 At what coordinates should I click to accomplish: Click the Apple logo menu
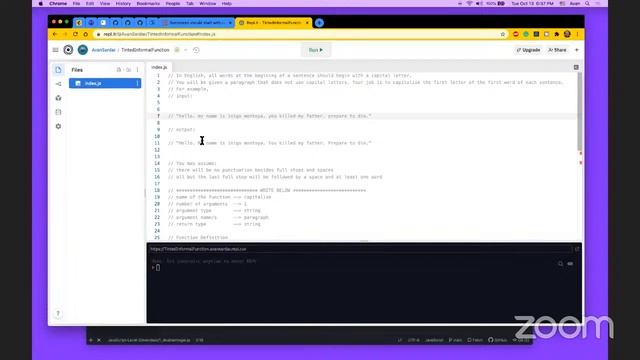(x=40, y=3)
